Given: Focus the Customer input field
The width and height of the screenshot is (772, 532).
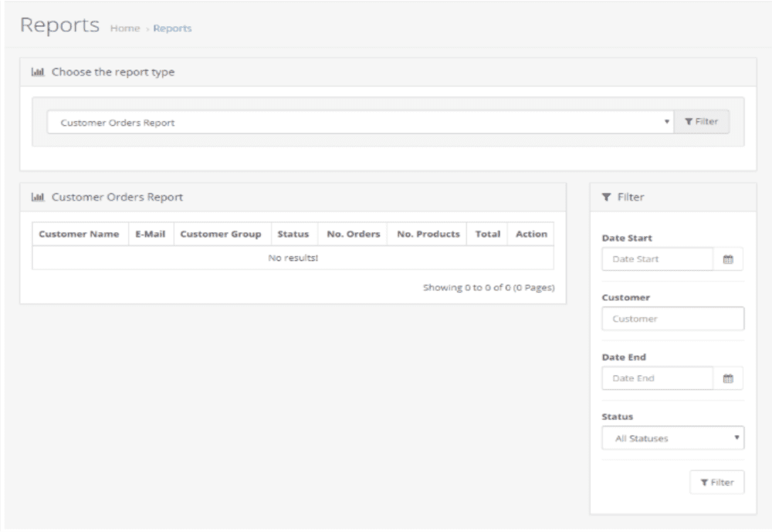Looking at the screenshot, I should pos(672,319).
